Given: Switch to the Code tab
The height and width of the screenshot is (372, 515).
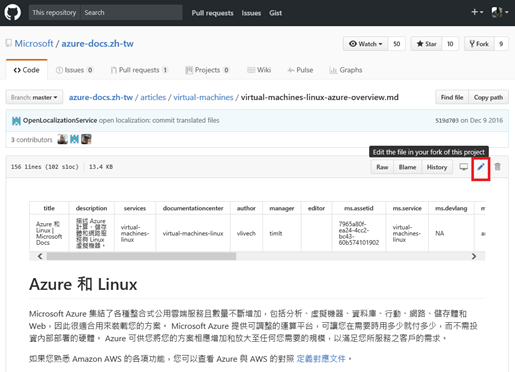Looking at the screenshot, I should tap(26, 70).
